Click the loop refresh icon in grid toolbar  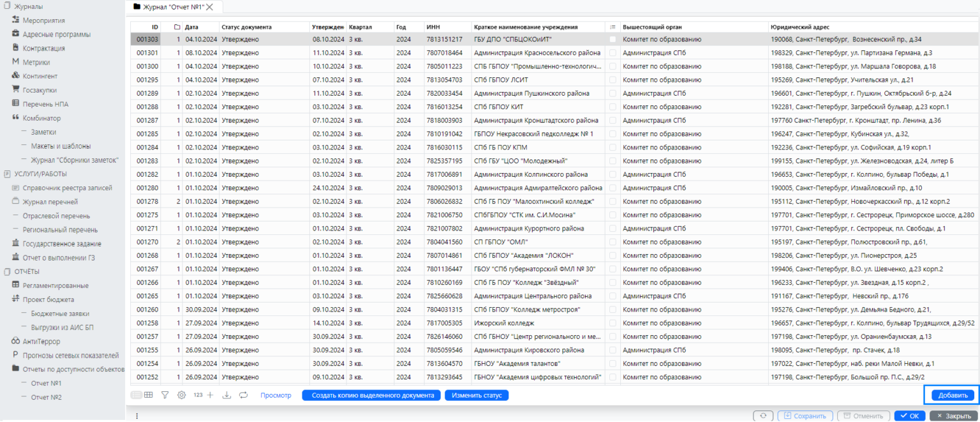(243, 395)
